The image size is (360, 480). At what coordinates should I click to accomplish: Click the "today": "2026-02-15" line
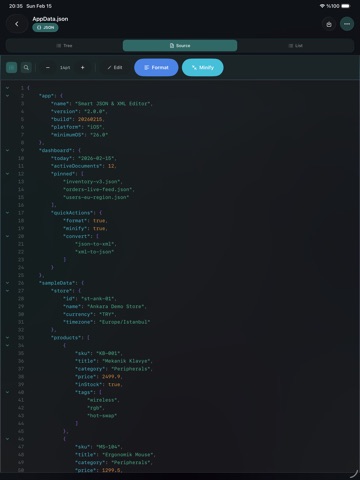pos(84,158)
